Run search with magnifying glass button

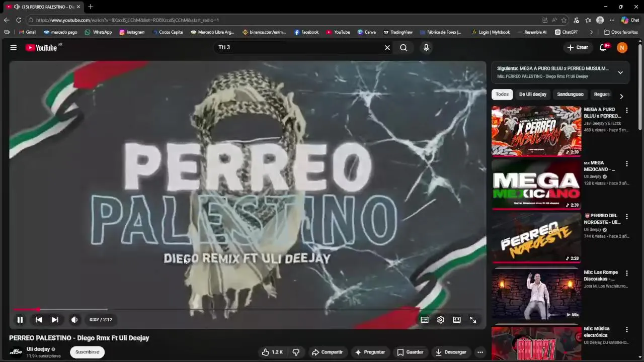(404, 47)
